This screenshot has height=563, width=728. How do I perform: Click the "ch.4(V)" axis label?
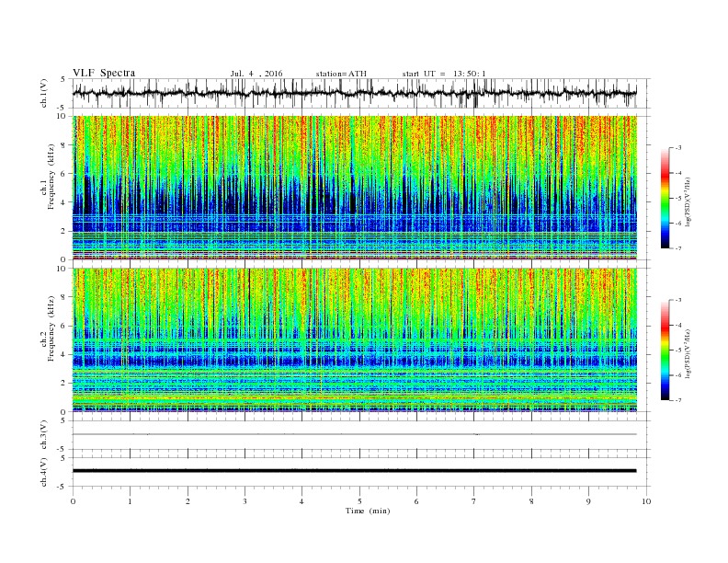point(44,472)
